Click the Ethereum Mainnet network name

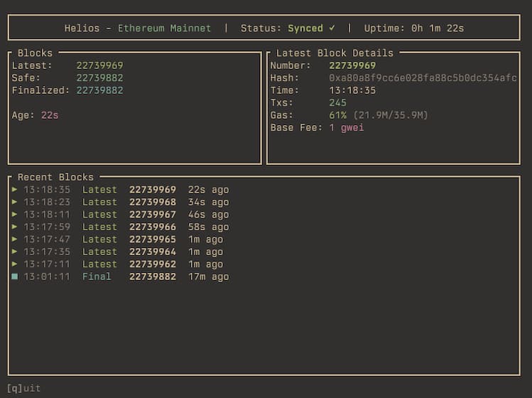coord(164,28)
